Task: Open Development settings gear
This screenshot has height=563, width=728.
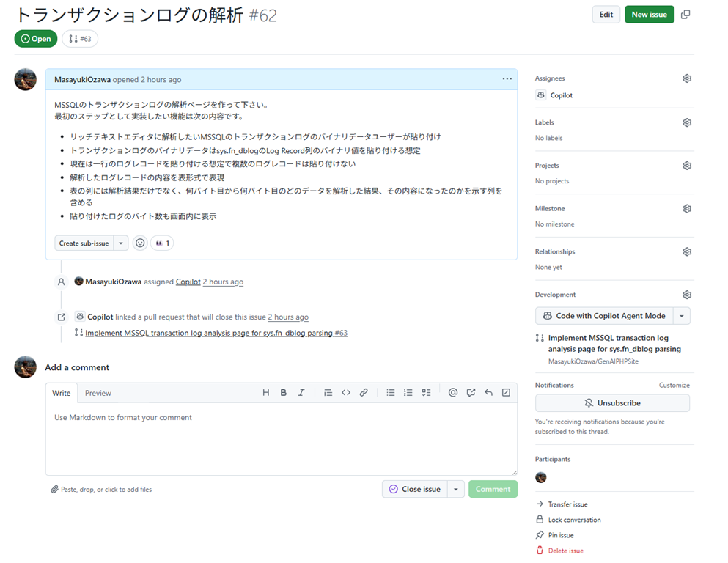Action: (x=687, y=295)
